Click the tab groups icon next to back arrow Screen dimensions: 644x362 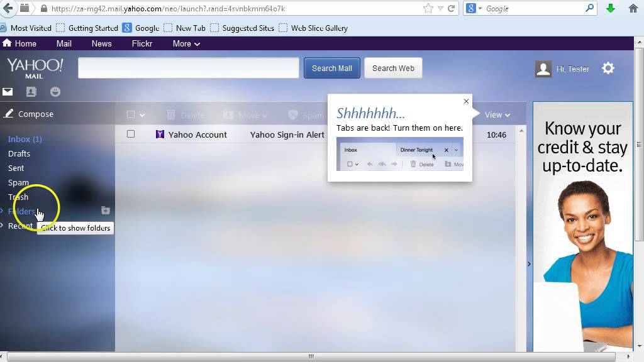coord(25,8)
